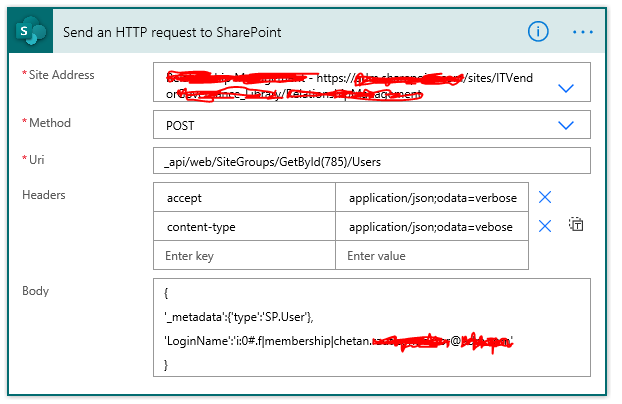Expand the Site Address dropdown
The width and height of the screenshot is (622, 404).
(x=566, y=88)
